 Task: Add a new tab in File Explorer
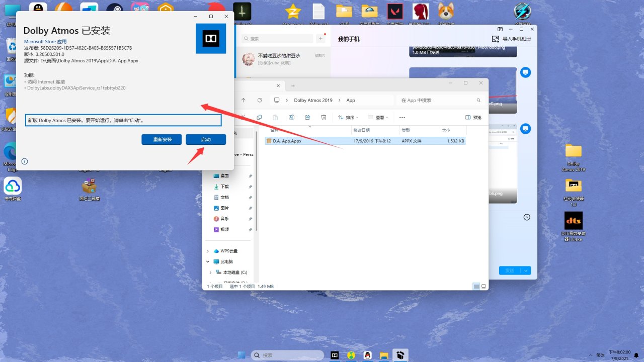[x=293, y=86]
